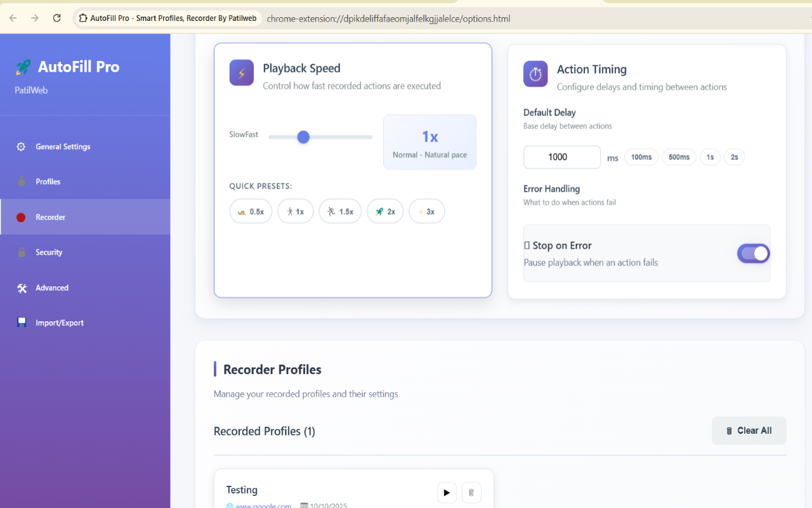
Task: Play the Testing recorded profile
Action: coord(447,493)
